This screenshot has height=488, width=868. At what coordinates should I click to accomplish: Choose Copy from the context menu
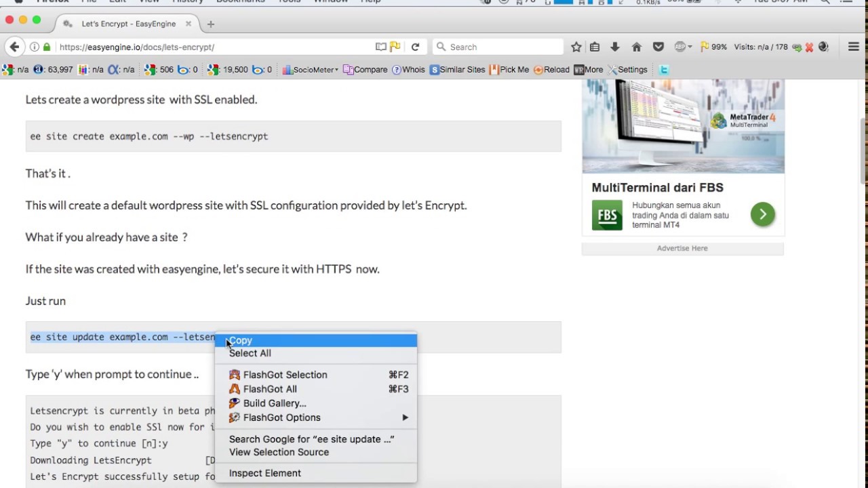(316, 340)
